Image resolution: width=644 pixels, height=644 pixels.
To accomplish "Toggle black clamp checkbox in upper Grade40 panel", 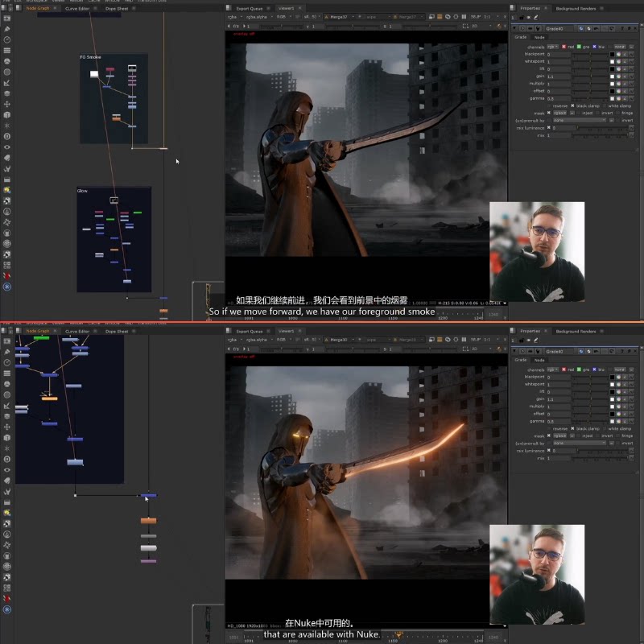I will click(x=572, y=105).
